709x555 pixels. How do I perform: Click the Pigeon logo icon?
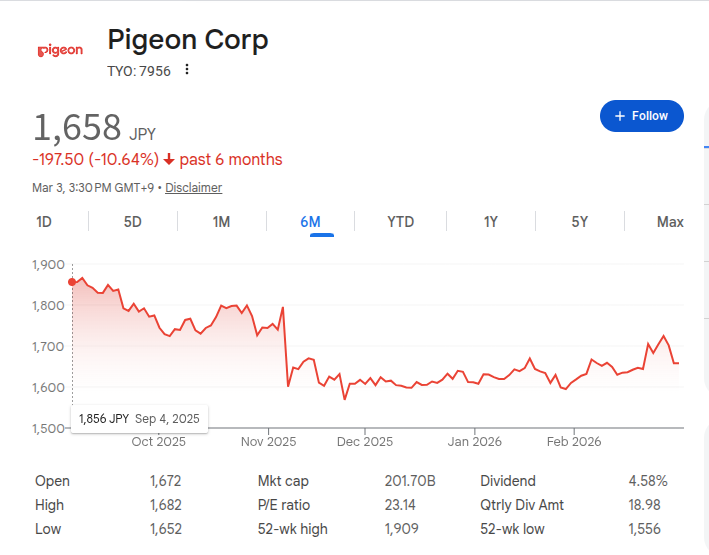60,50
